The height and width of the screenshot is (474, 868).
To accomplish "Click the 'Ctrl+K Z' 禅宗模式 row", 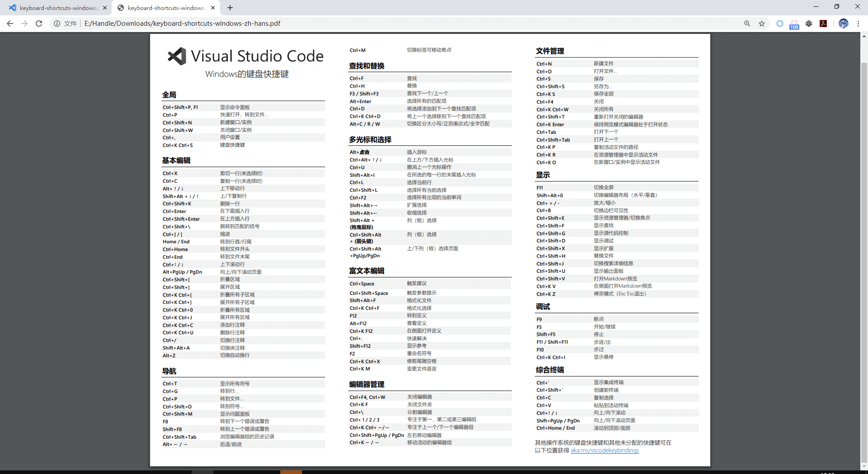I will (x=617, y=294).
